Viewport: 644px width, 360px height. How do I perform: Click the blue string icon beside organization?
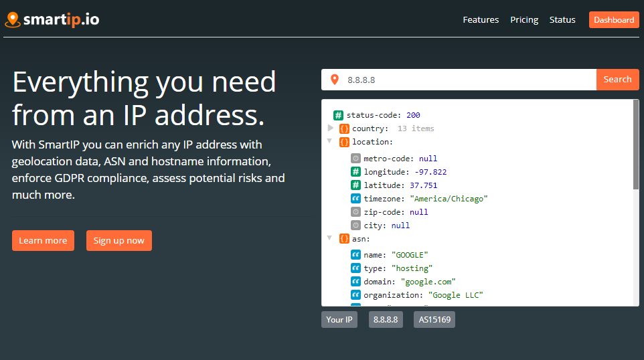tap(355, 295)
